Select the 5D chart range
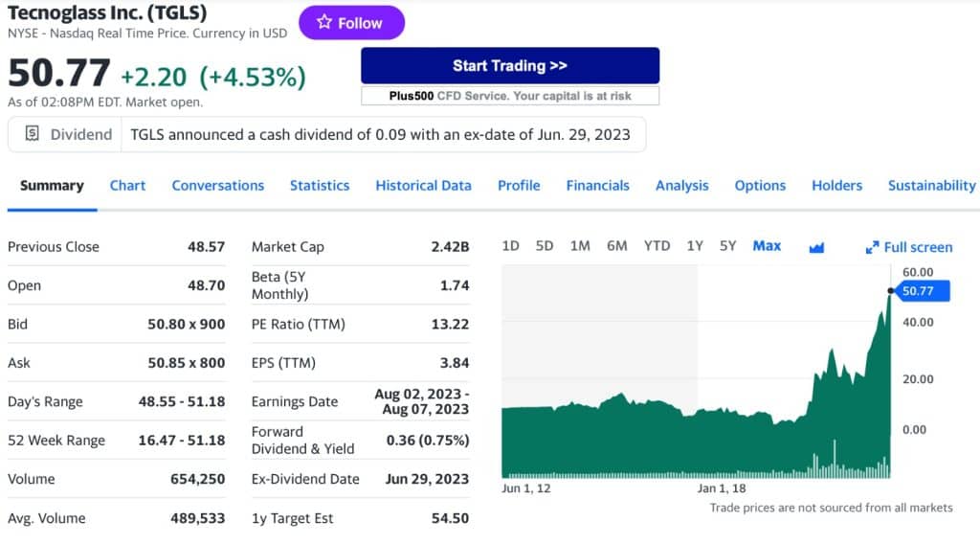The width and height of the screenshot is (980, 544). 545,246
